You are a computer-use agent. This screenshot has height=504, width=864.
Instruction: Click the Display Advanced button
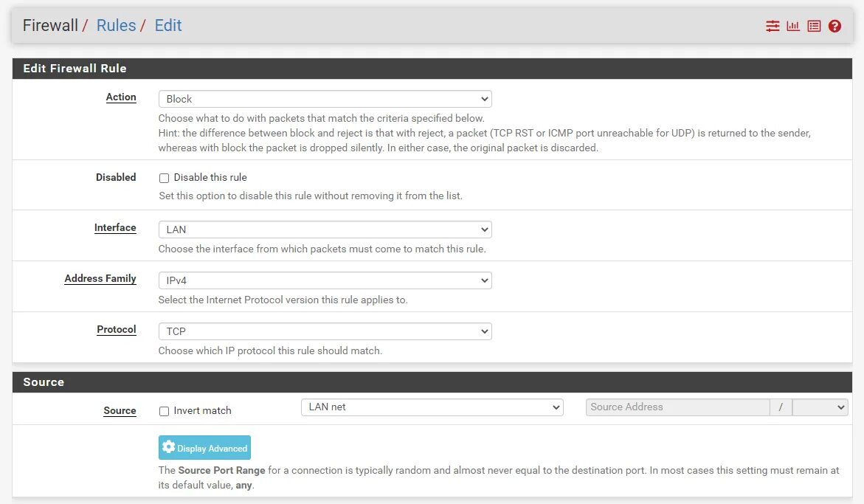tap(204, 448)
